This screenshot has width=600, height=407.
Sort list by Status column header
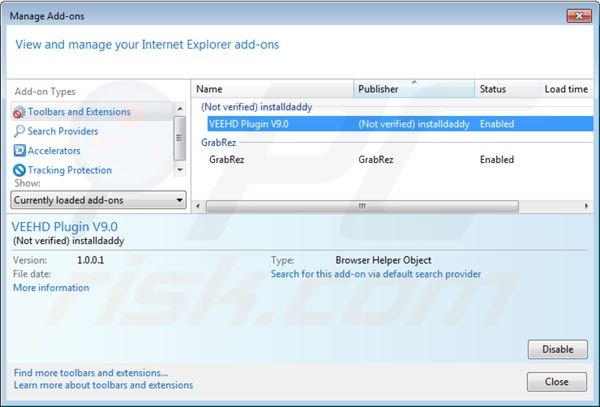[507, 89]
